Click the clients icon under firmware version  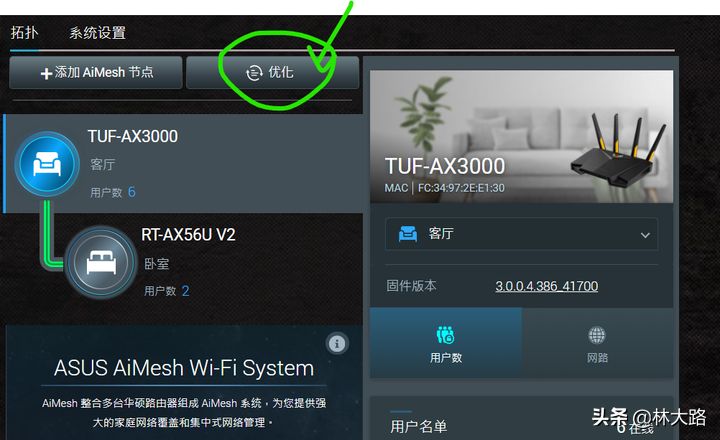coord(445,335)
